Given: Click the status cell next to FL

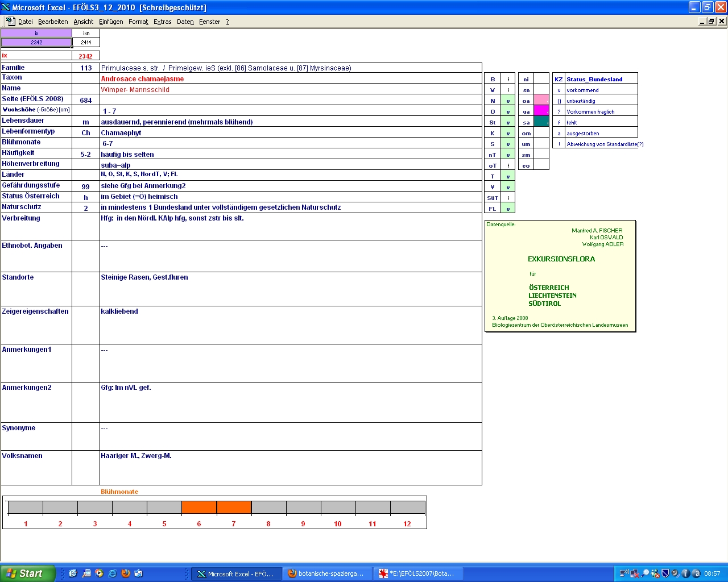Looking at the screenshot, I should [508, 209].
